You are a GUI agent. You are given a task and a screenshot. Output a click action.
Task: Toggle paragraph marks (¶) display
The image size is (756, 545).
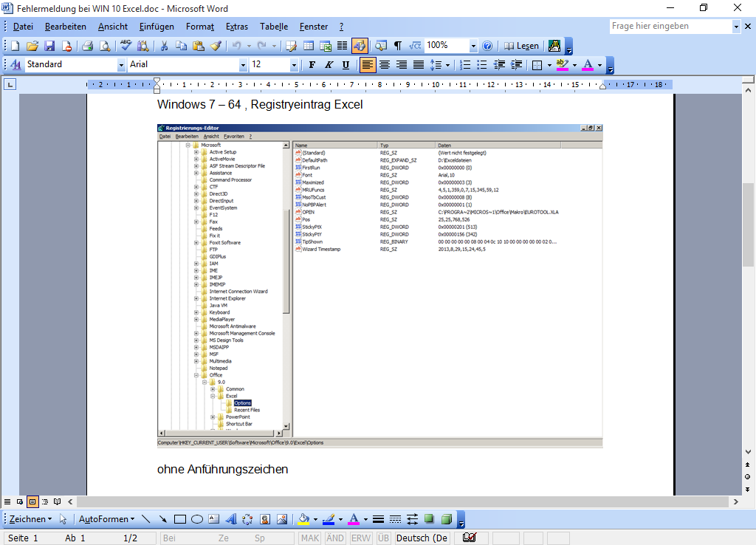tap(398, 46)
